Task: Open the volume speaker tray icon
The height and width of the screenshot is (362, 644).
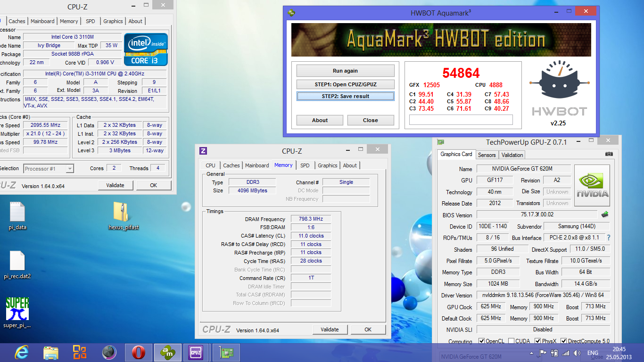Action: 576,353
